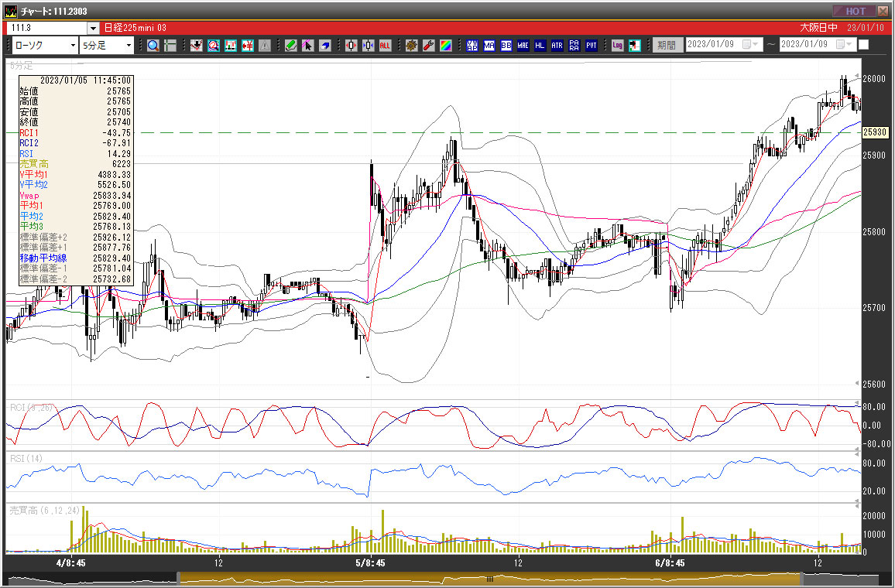Click the Vwap value row in data box

(x=75, y=196)
